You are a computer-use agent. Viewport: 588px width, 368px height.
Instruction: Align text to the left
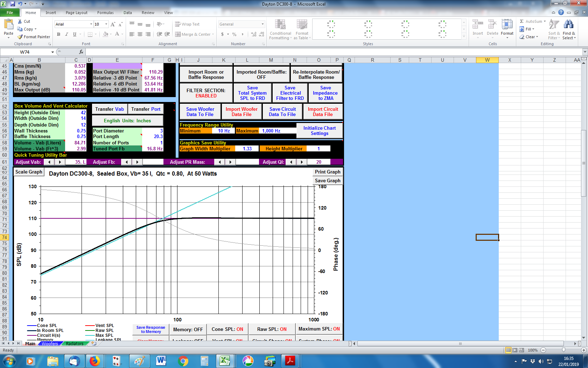[132, 34]
